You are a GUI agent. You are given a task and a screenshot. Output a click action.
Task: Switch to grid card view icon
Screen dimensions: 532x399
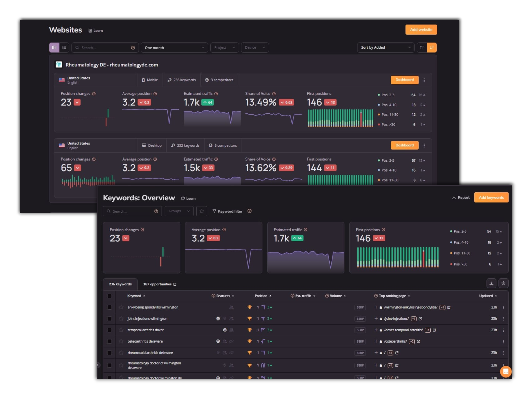tap(54, 48)
